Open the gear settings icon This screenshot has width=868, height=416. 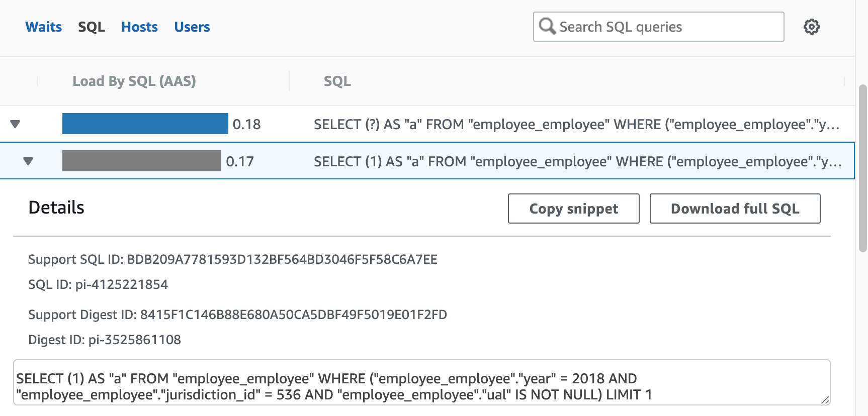click(811, 27)
